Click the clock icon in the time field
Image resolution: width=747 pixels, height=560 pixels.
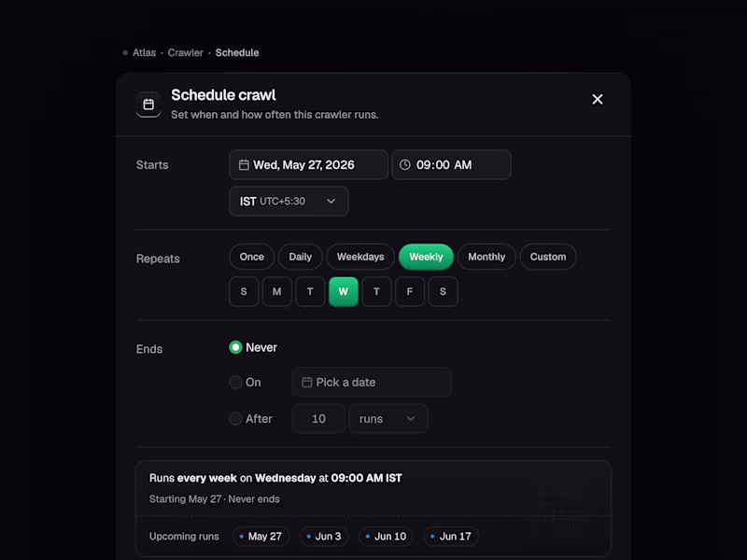pos(405,165)
